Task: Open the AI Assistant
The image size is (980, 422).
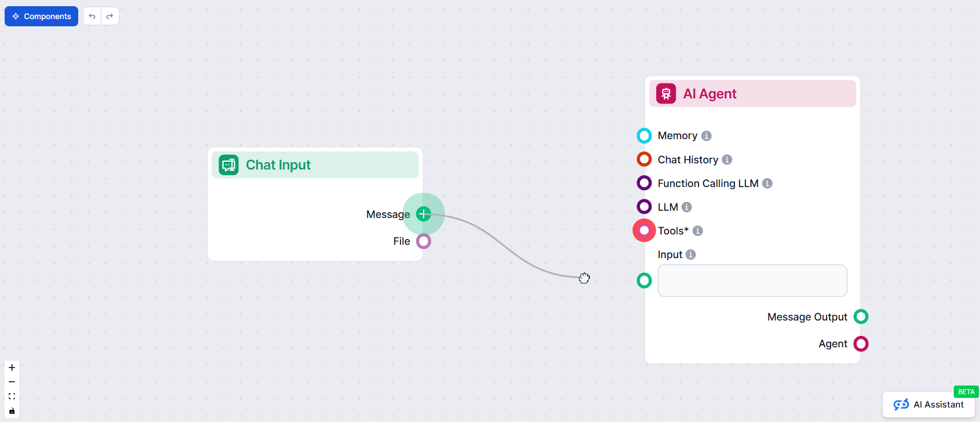Action: (x=929, y=404)
